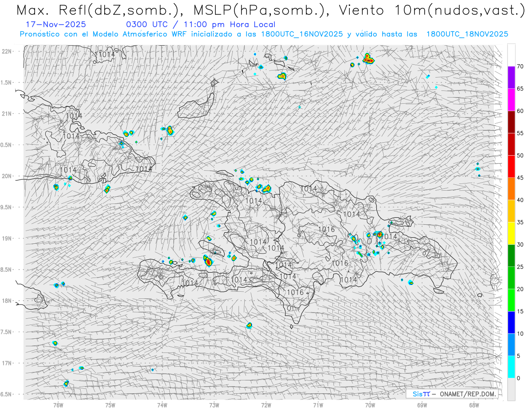The height and width of the screenshot is (411, 532).
Task: Click the colorbar scale value '40'
Action: point(520,200)
